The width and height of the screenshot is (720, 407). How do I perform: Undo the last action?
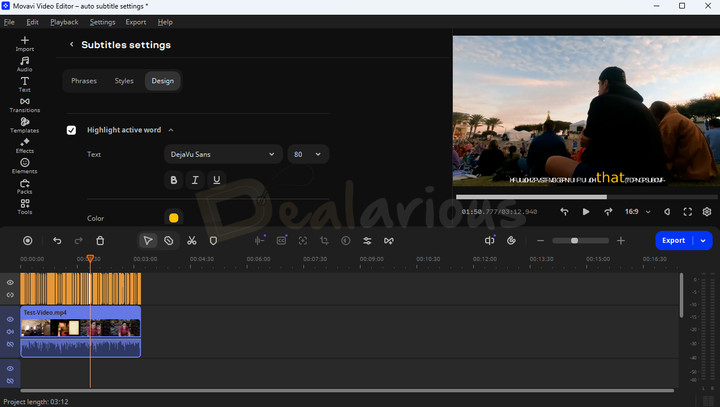[57, 241]
